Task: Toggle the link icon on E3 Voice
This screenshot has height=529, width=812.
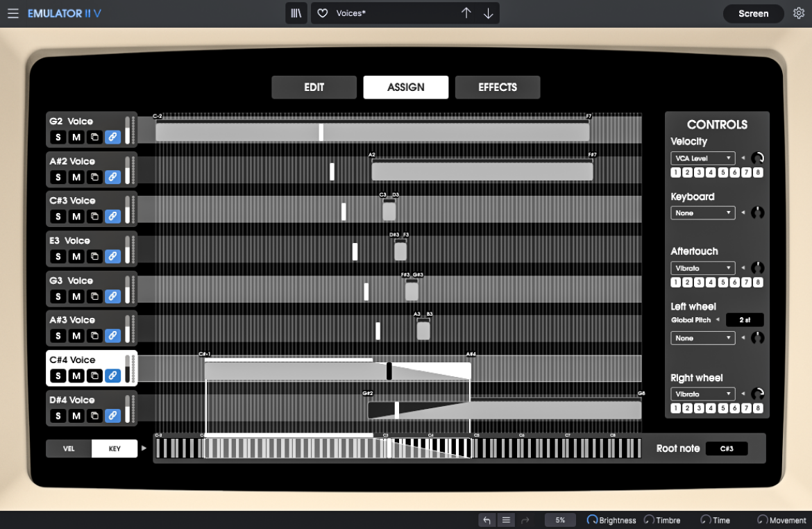Action: [x=113, y=256]
